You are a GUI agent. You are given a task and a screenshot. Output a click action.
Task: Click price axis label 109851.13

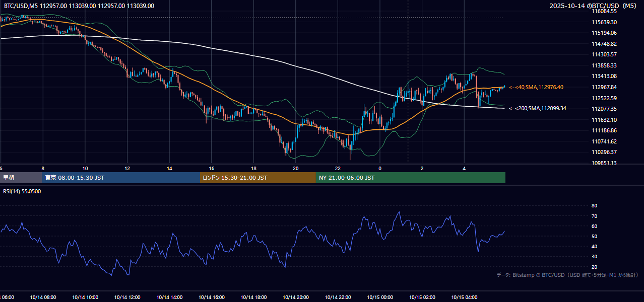click(x=604, y=163)
